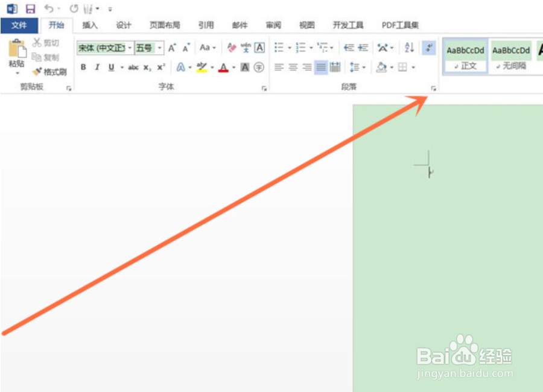Switch to the 插入 ribbon tab
543x392 pixels.
[89, 25]
